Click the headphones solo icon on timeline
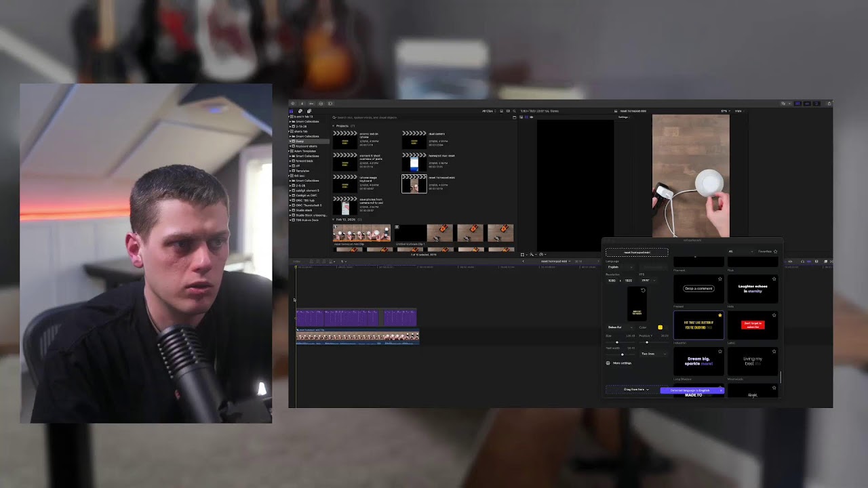 (803, 262)
